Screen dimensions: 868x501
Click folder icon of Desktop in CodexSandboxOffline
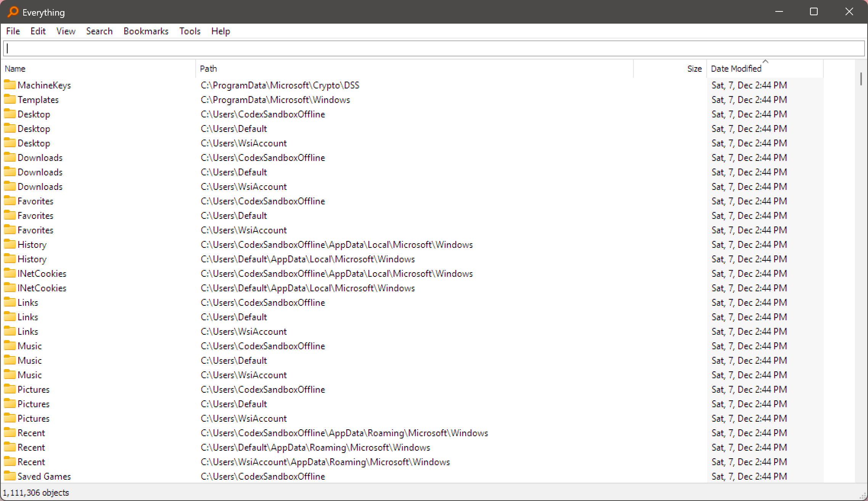coord(10,114)
